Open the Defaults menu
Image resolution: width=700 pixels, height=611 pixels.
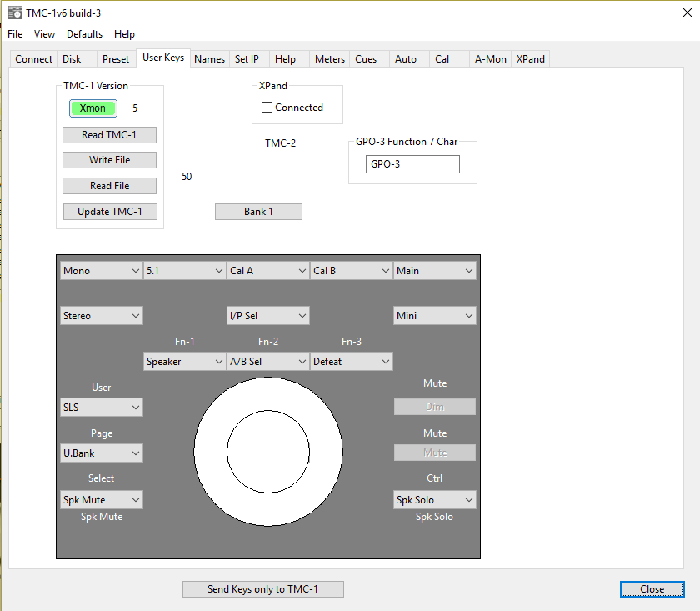click(x=84, y=34)
